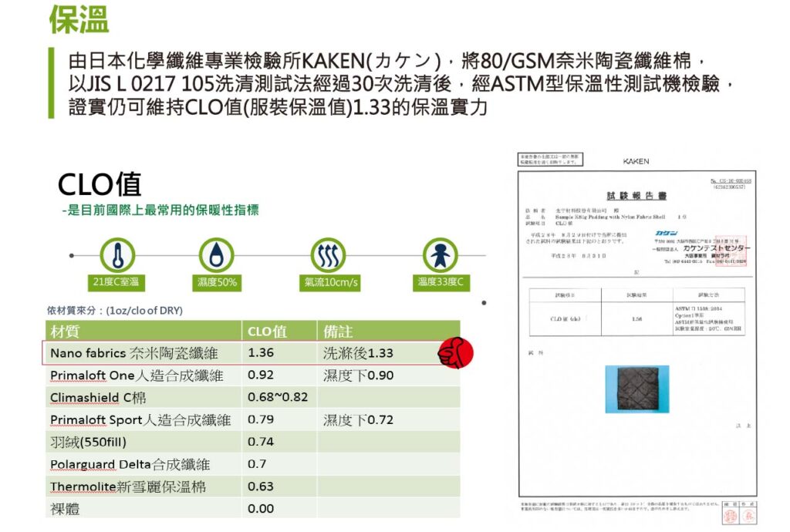Click the thermometer room temperature icon

click(117, 254)
